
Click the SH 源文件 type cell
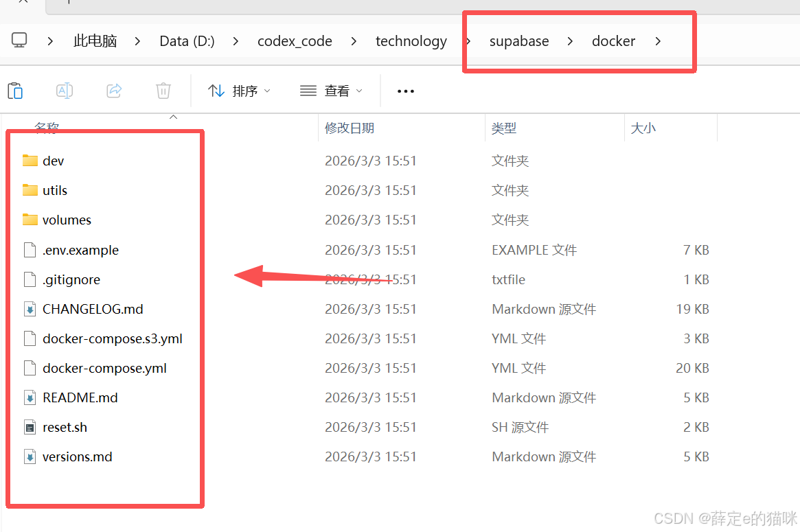coord(520,428)
